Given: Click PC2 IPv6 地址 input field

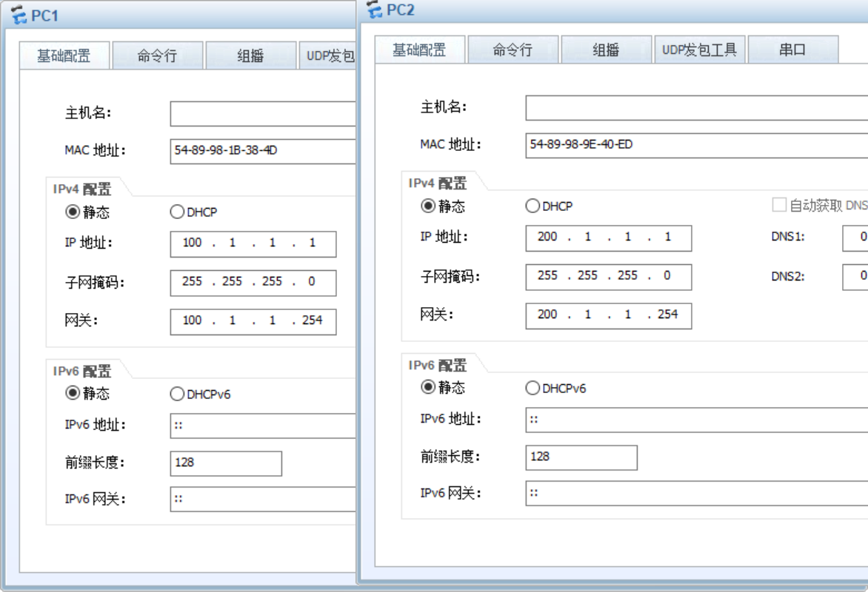Looking at the screenshot, I should 696,420.
